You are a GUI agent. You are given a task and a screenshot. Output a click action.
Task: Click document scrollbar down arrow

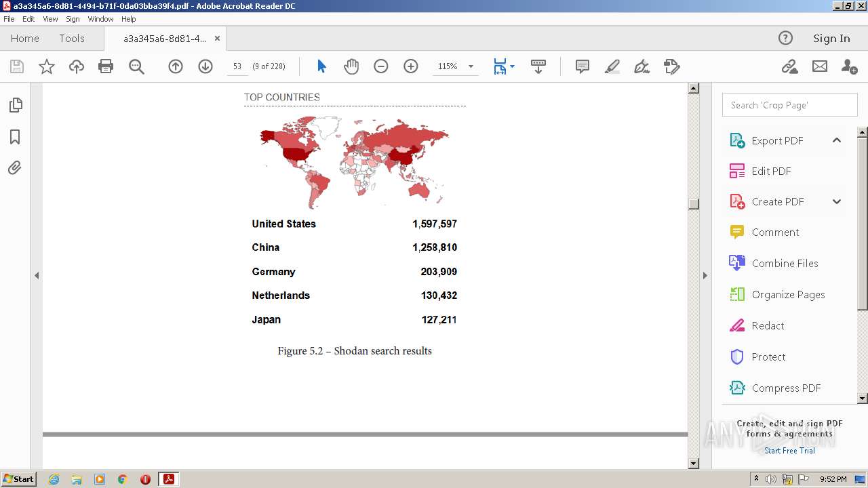[x=693, y=464]
